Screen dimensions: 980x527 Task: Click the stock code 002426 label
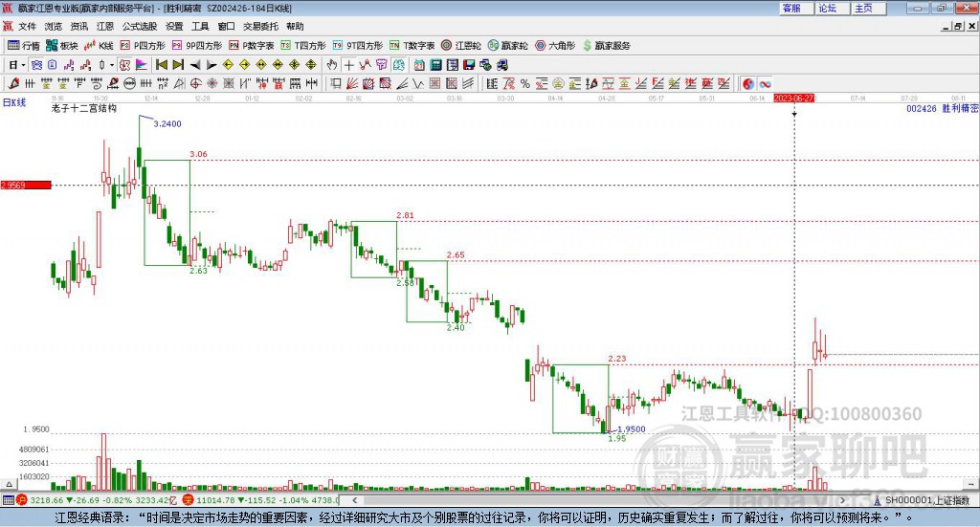(922, 109)
